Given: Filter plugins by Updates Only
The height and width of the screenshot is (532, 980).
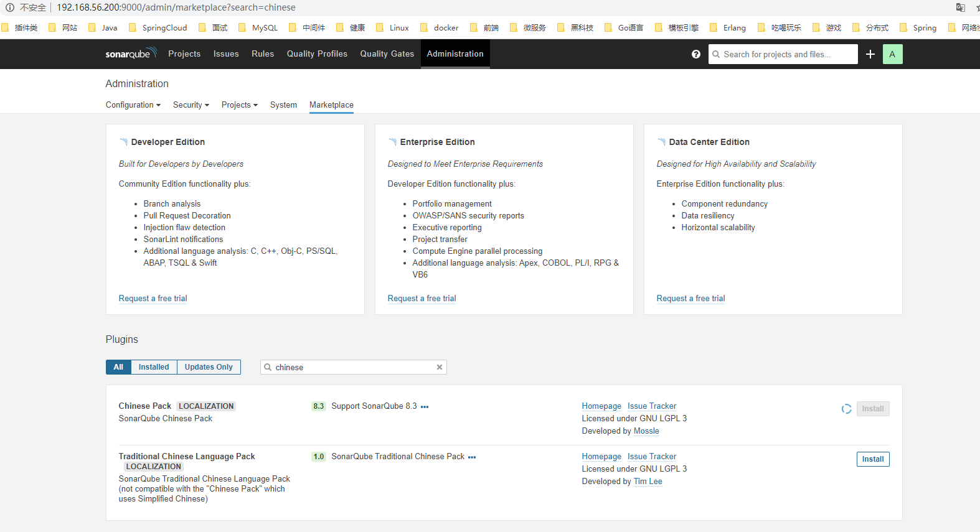Looking at the screenshot, I should click(x=209, y=367).
